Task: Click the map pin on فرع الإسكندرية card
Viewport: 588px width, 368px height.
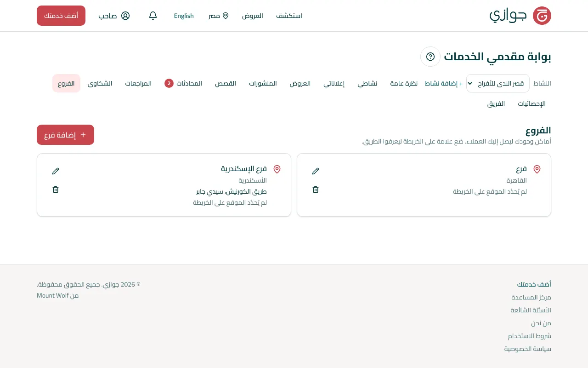Action: point(277,169)
